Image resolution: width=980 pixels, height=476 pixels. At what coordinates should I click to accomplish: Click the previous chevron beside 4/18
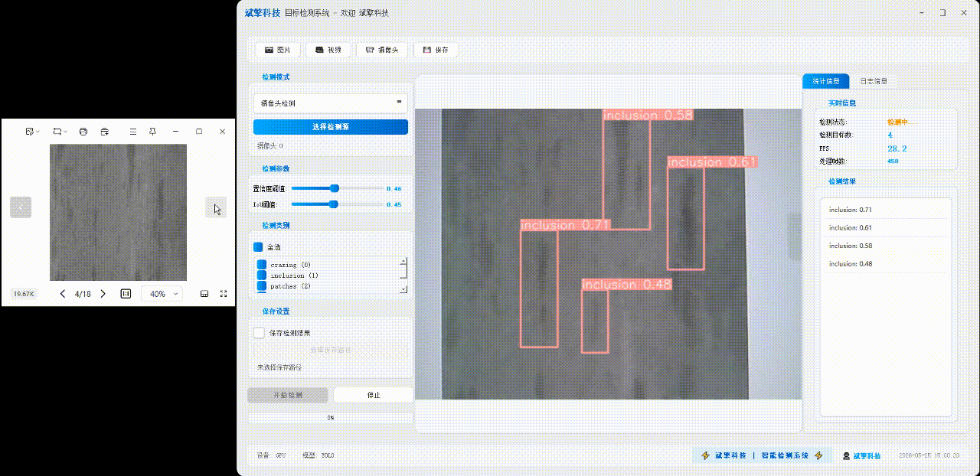coord(63,294)
